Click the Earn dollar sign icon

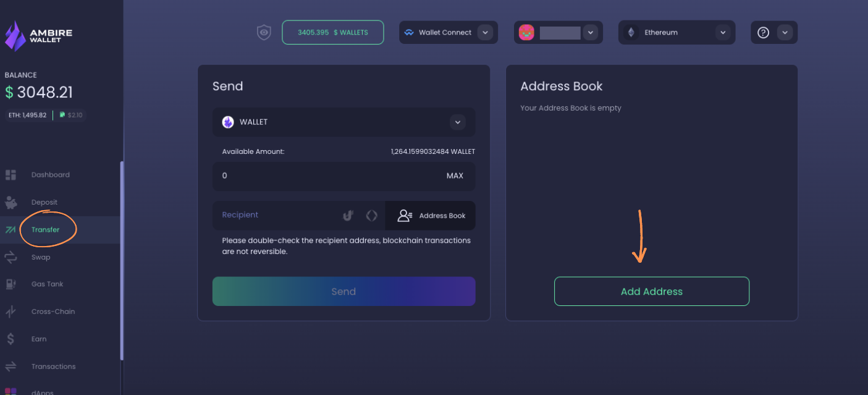pyautogui.click(x=11, y=339)
